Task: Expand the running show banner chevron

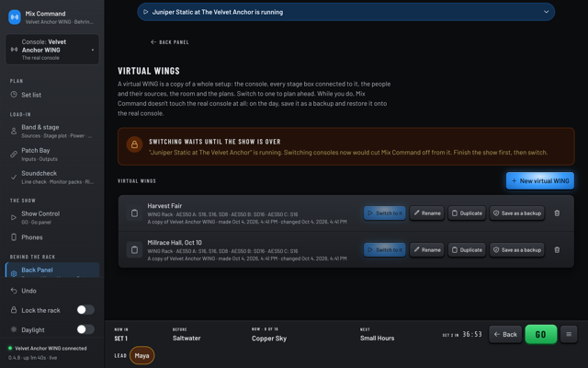Action: click(x=547, y=12)
